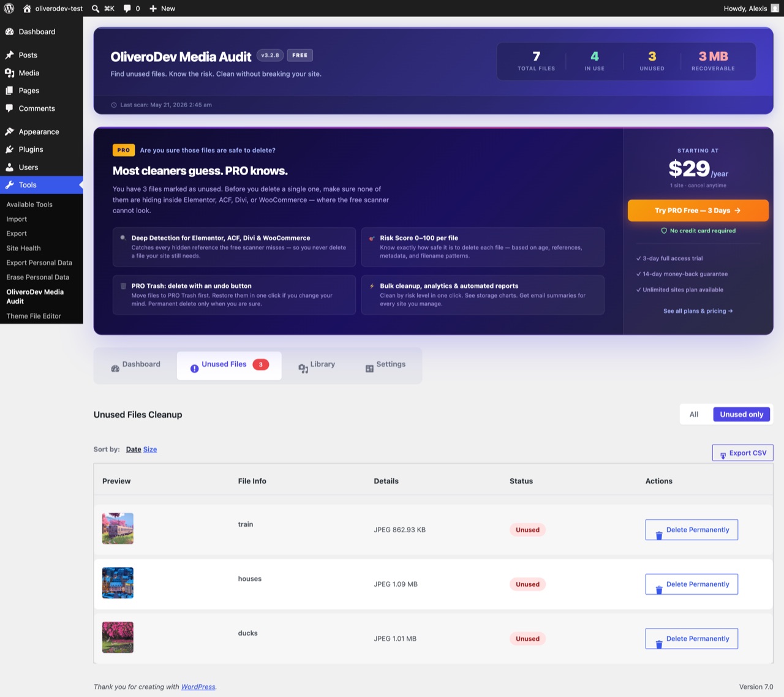This screenshot has width=784, height=697.
Task: Switch to the Library tab
Action: pyautogui.click(x=317, y=366)
